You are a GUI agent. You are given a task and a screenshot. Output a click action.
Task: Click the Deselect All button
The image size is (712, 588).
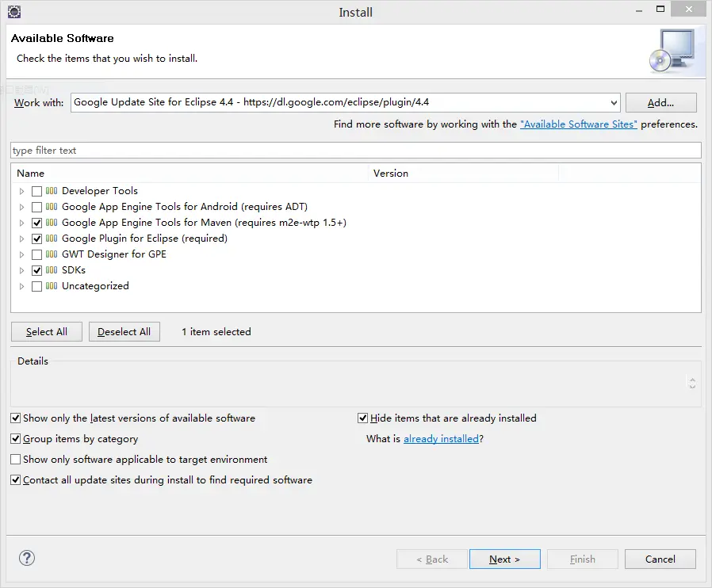(x=124, y=332)
